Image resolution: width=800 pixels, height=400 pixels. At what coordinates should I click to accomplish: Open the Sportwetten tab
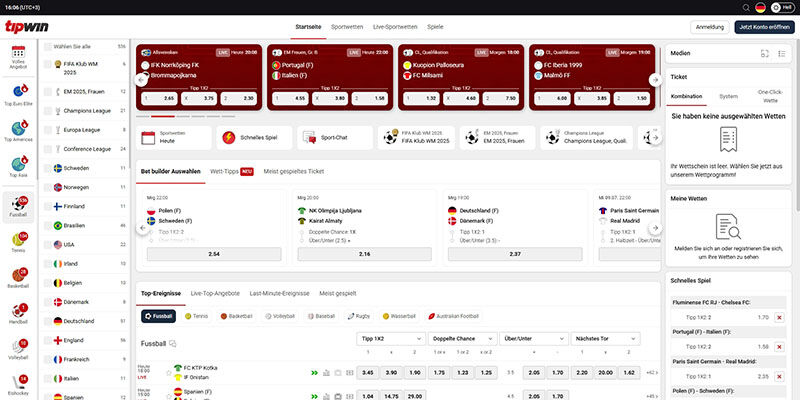(x=347, y=27)
